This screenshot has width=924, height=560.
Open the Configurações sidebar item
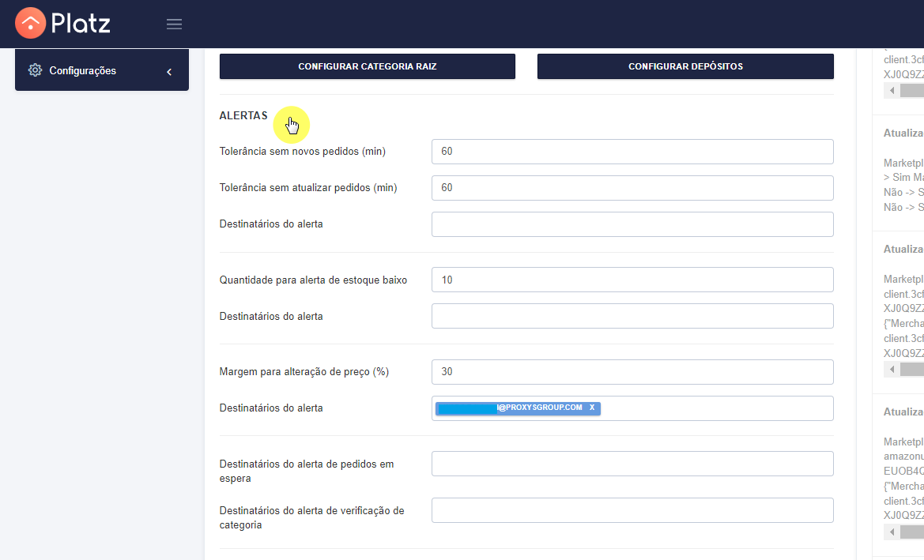click(x=102, y=70)
